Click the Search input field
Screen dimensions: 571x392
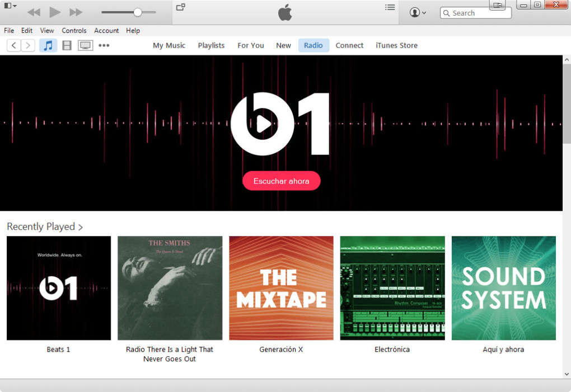pos(476,13)
